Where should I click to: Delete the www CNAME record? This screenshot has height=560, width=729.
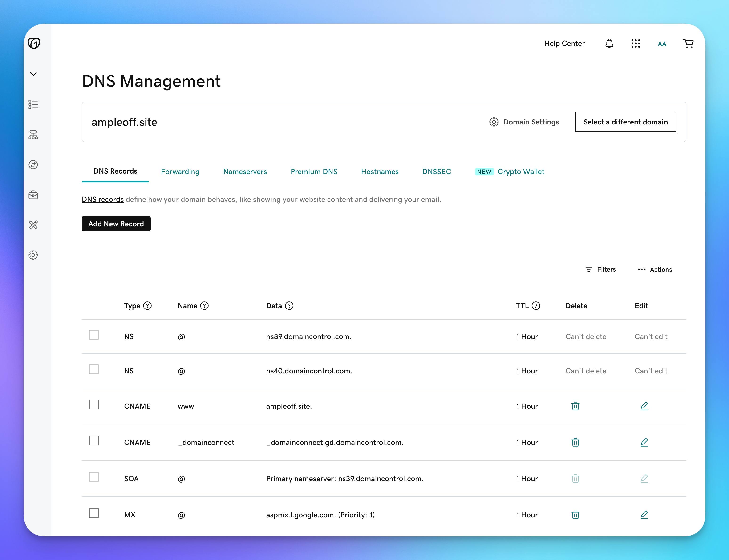(575, 406)
